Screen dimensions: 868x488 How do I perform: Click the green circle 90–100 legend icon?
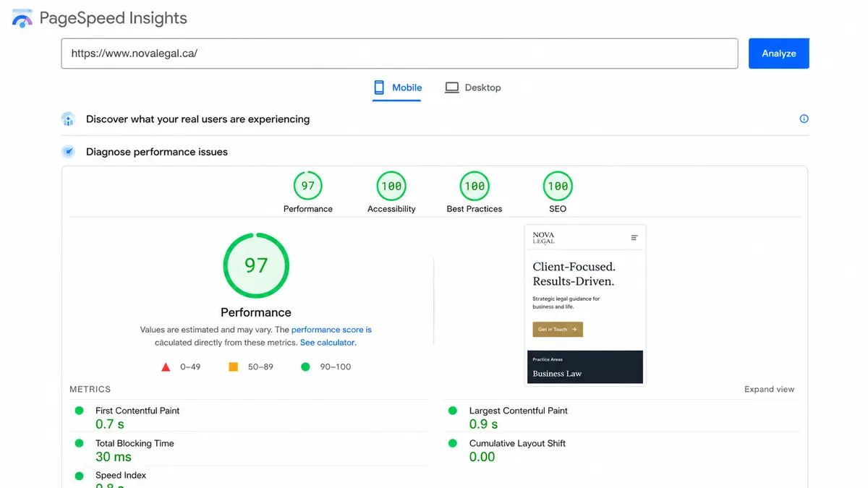[x=305, y=367]
